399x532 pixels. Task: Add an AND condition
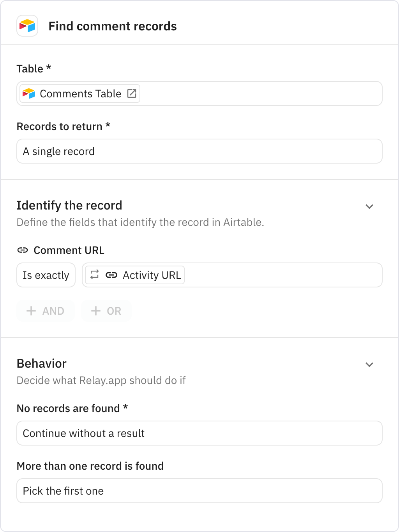point(46,311)
